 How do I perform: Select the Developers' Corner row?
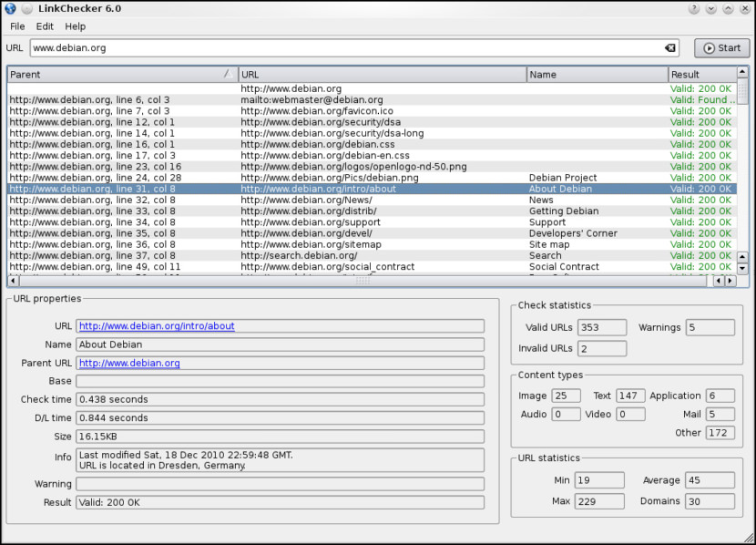pos(372,233)
